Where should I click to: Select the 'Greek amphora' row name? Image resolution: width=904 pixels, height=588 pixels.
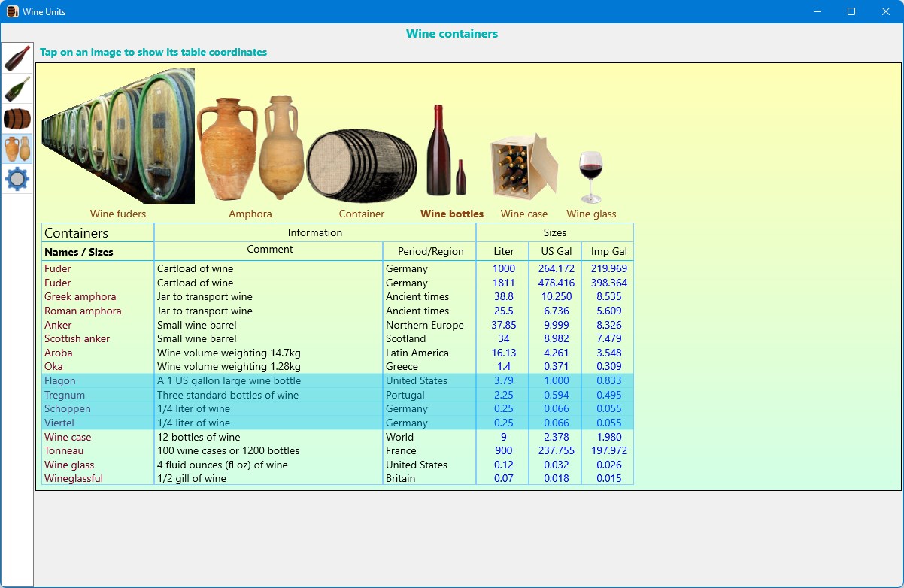click(80, 296)
